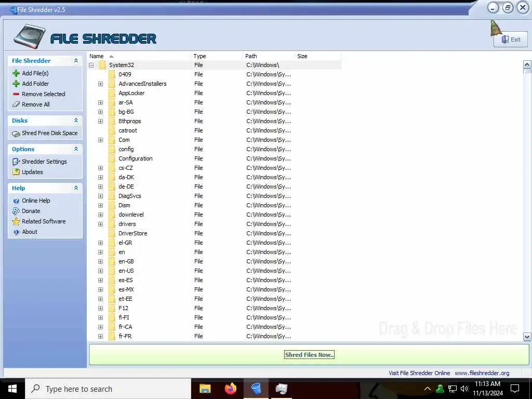Viewport: 532px width, 399px height.
Task: Open Firefox from the taskbar
Action: tap(230, 389)
